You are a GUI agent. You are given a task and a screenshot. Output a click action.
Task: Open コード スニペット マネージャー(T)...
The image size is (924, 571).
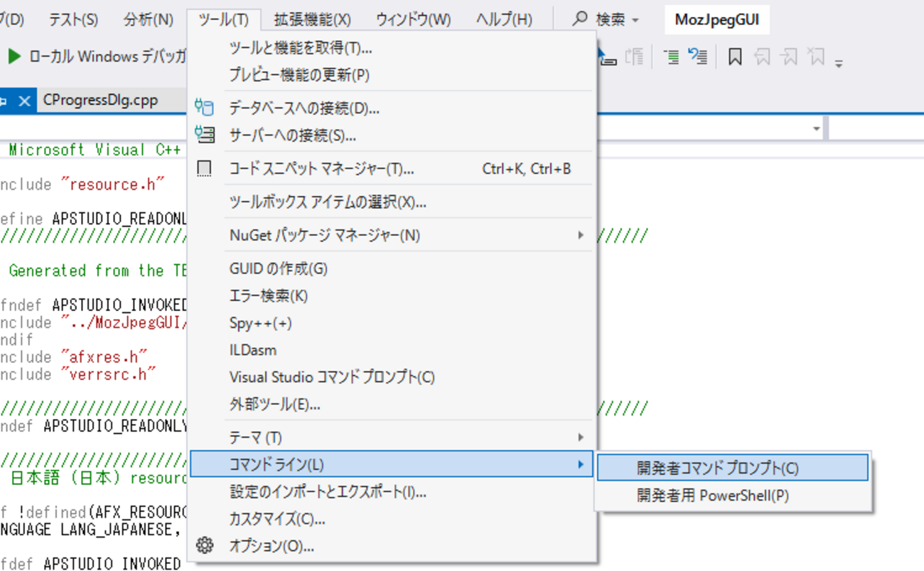click(391, 169)
